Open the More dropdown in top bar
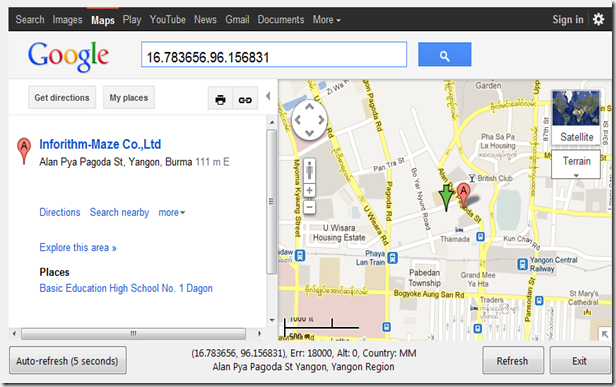The height and width of the screenshot is (387, 616). tap(326, 20)
